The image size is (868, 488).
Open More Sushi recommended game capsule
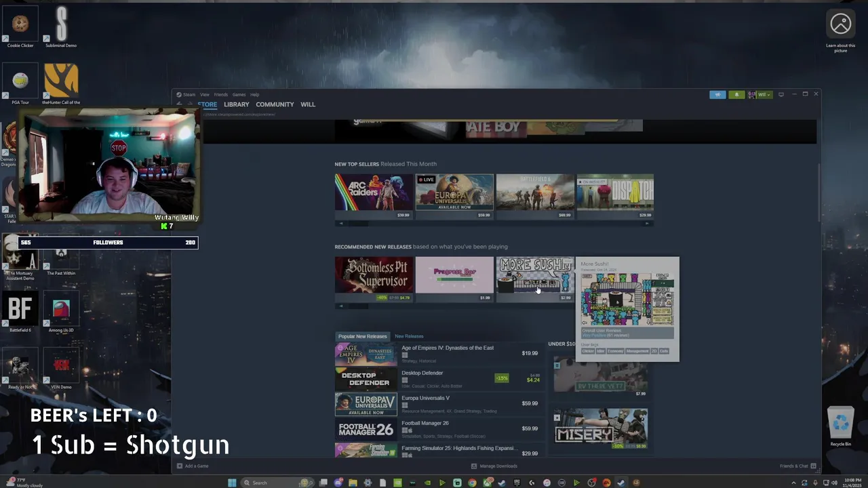pos(535,279)
